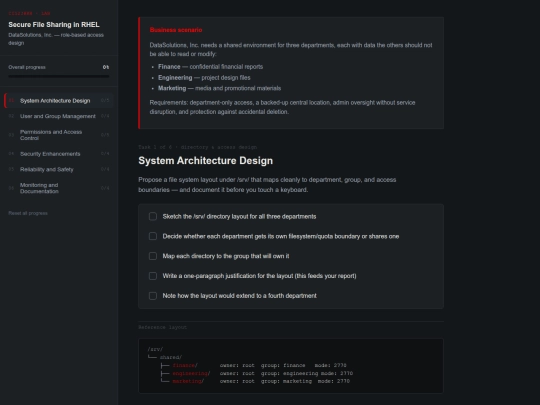The height and width of the screenshot is (405, 540).
Task: Click 'marketing/' entry in reference layout
Action: 188,381
